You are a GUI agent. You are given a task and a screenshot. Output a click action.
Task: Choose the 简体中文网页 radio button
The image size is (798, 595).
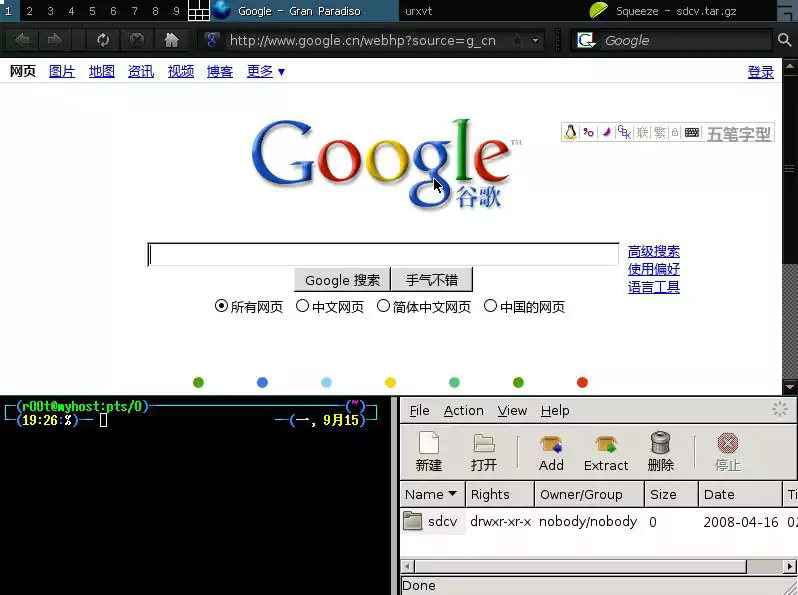pos(384,306)
